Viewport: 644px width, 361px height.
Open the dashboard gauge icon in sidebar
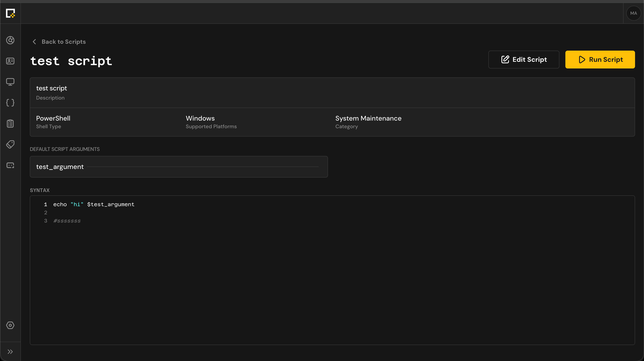(10, 40)
